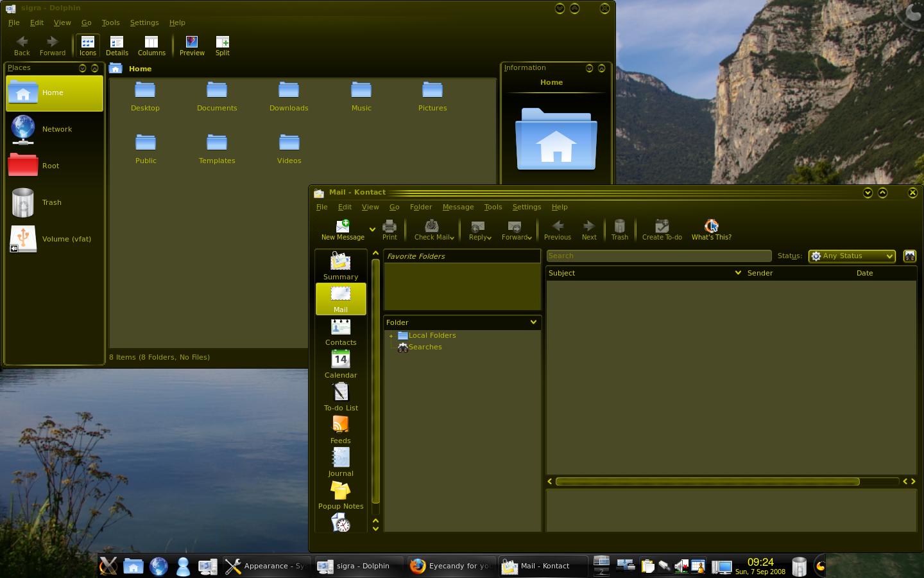Viewport: 924px width, 578px height.
Task: Split the Dolphin view
Action: point(223,46)
